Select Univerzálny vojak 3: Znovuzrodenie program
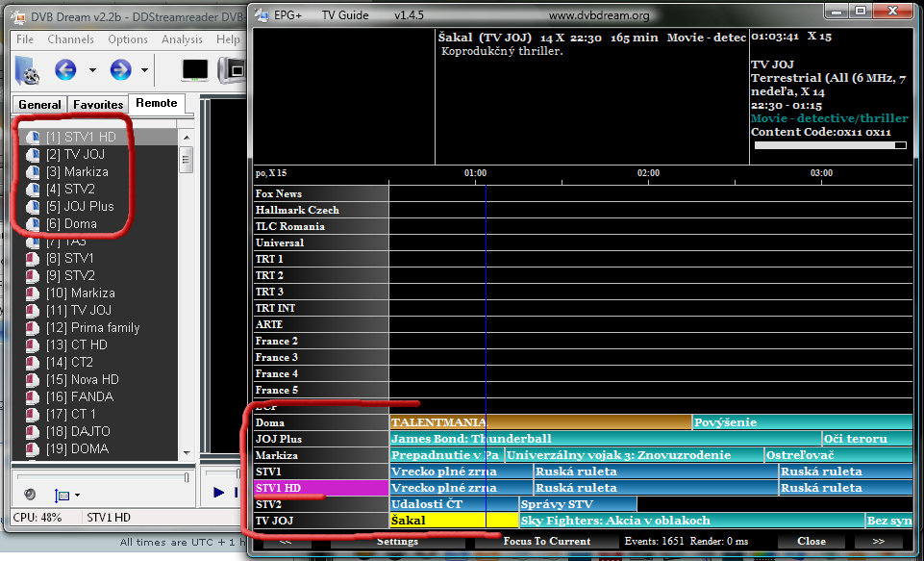 click(634, 455)
